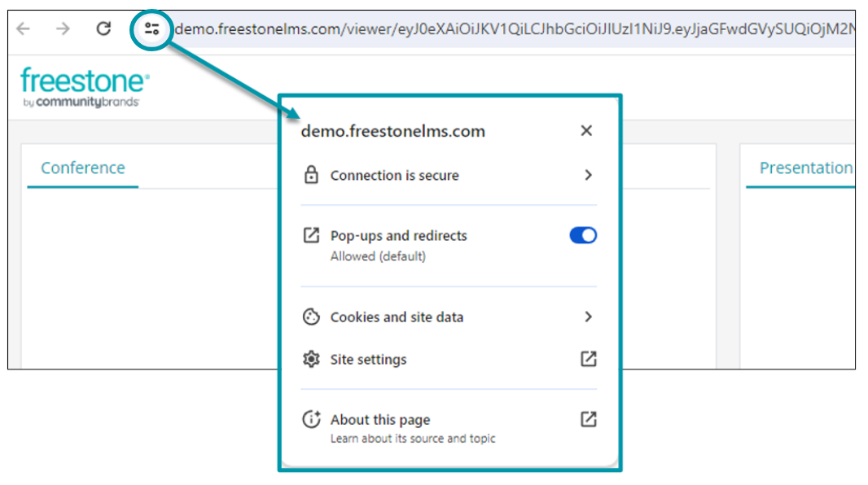Reload the current page
The image size is (868, 485).
pos(103,28)
